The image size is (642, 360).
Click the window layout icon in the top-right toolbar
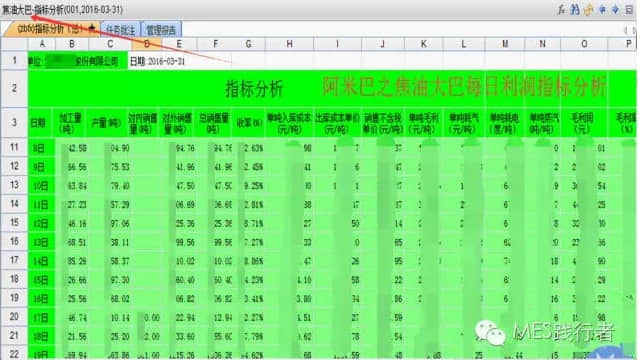(x=629, y=9)
